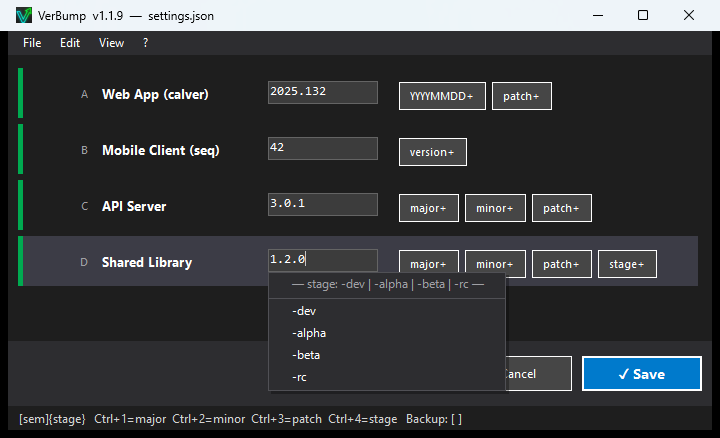This screenshot has height=438, width=720.
Task: Click Ctrl+1=major hint in status bar
Action: tap(130, 419)
